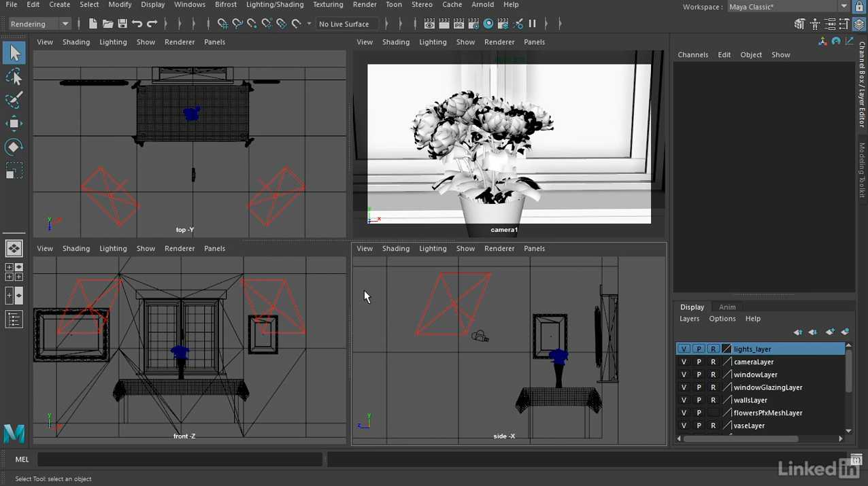Image resolution: width=868 pixels, height=486 pixels.
Task: Open the IPR render icon
Action: click(458, 24)
